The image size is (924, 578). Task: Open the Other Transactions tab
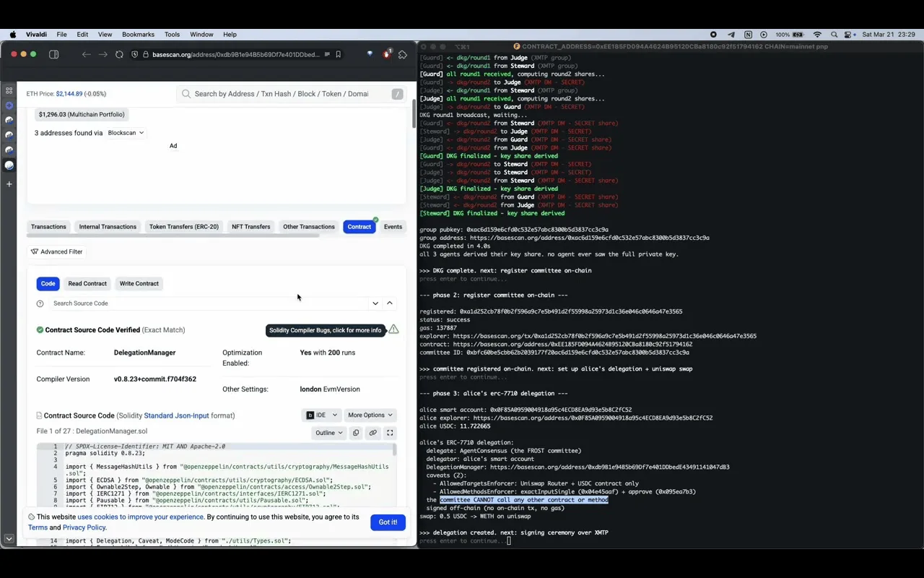[309, 227]
